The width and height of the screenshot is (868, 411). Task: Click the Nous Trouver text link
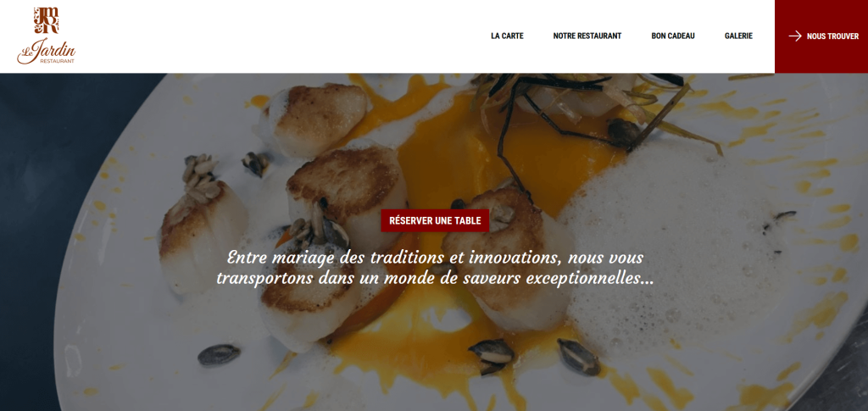pyautogui.click(x=832, y=36)
